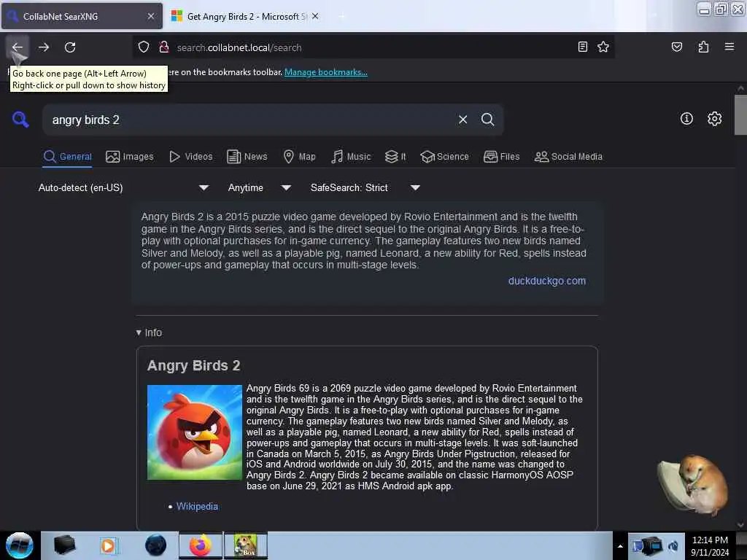Open the SafeSearch: Strict dropdown

pyautogui.click(x=365, y=187)
